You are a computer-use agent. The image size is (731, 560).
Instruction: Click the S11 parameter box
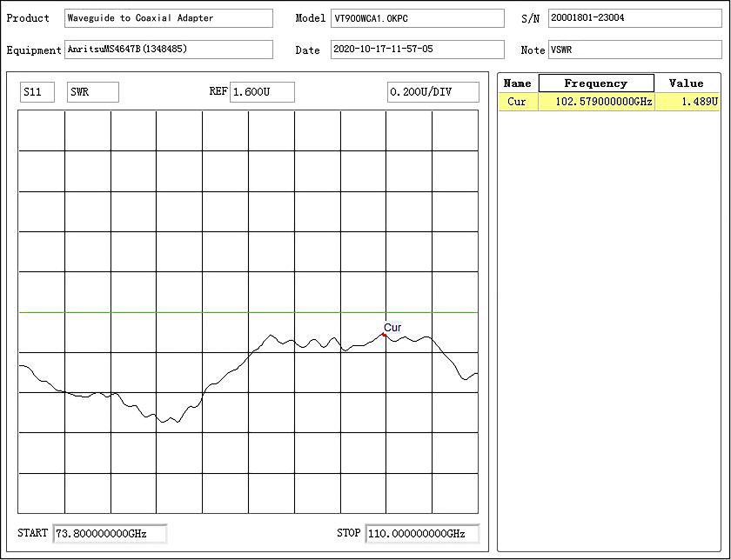click(x=37, y=92)
